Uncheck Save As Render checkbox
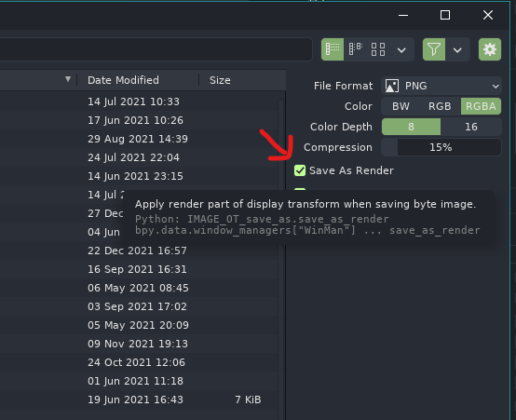 [x=300, y=170]
